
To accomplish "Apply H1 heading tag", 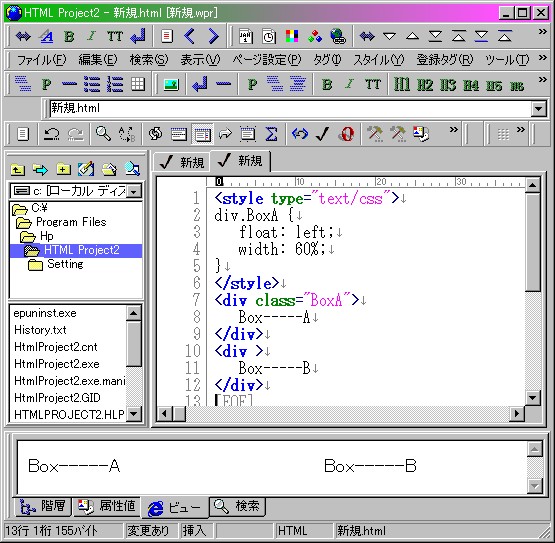I will [402, 85].
